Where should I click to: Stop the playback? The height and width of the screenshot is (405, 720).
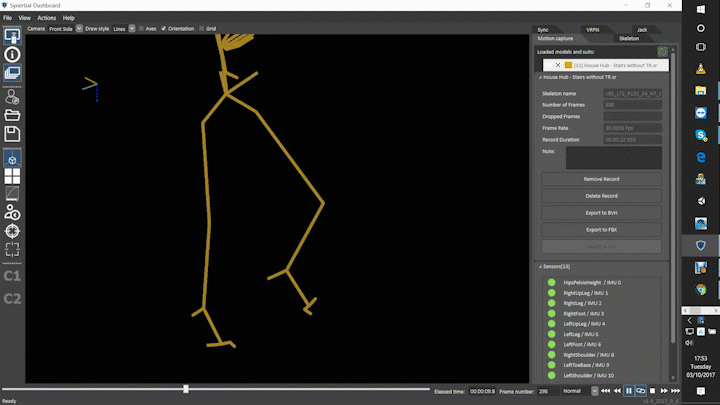652,391
